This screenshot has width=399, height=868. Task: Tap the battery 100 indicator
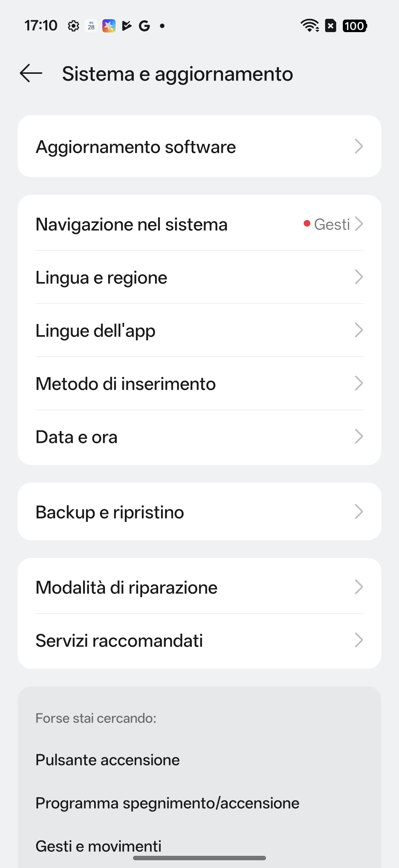(x=355, y=26)
